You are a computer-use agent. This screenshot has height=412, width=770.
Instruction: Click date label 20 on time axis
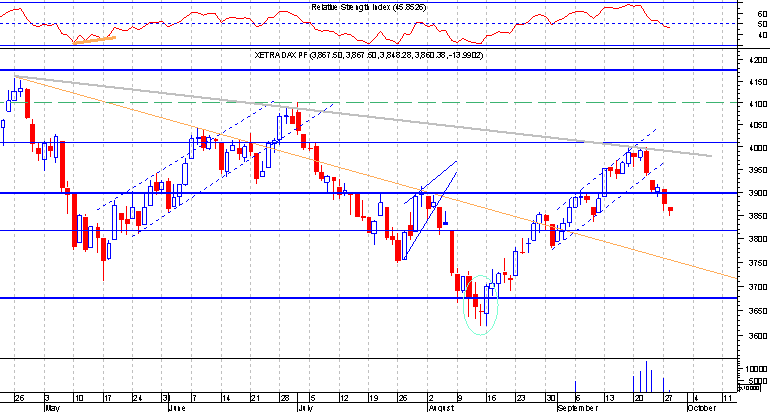pos(638,398)
